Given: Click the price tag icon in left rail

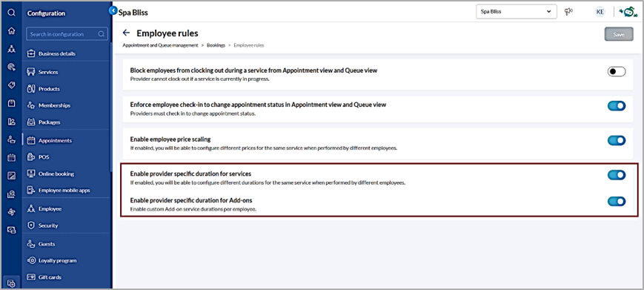Looking at the screenshot, I should tap(12, 85).
